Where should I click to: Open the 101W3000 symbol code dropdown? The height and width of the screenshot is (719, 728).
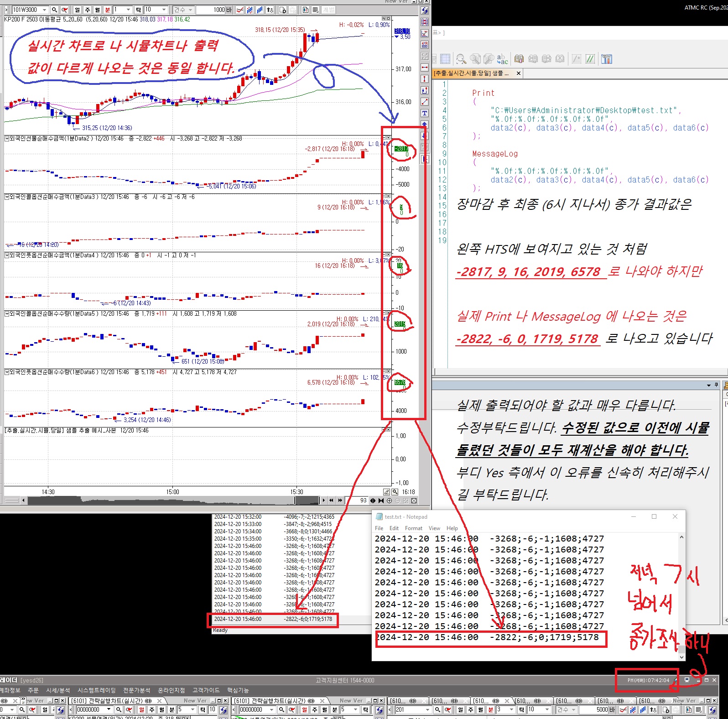click(44, 10)
